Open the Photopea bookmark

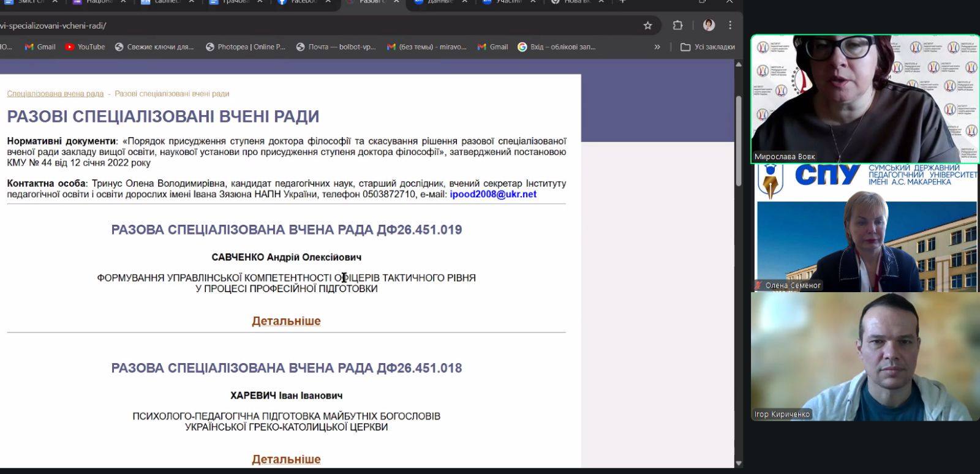coord(246,47)
